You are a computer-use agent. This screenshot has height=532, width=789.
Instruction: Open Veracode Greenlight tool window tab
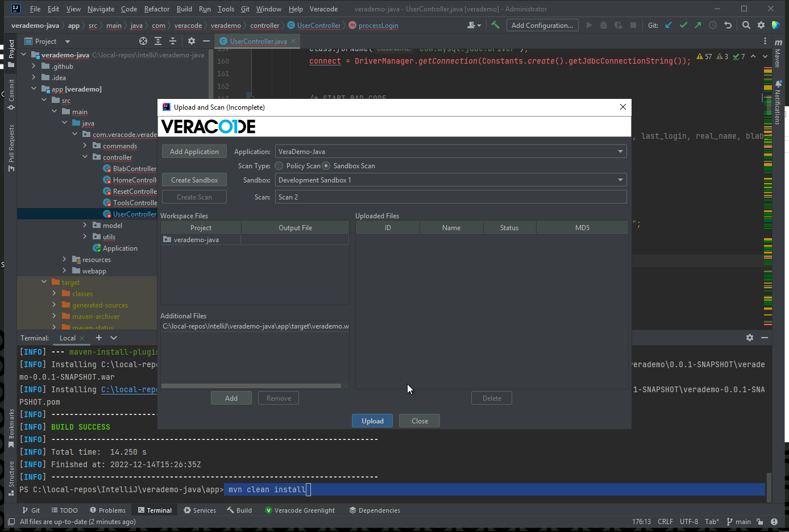300,510
